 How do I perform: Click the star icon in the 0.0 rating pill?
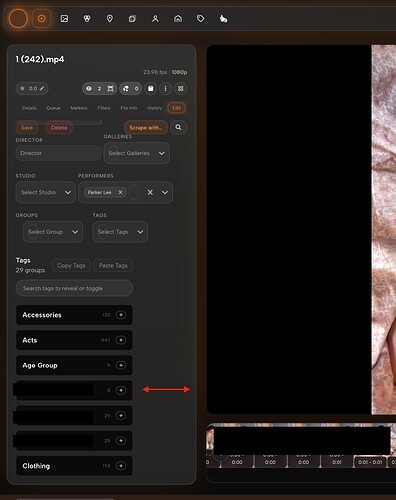tap(22, 88)
